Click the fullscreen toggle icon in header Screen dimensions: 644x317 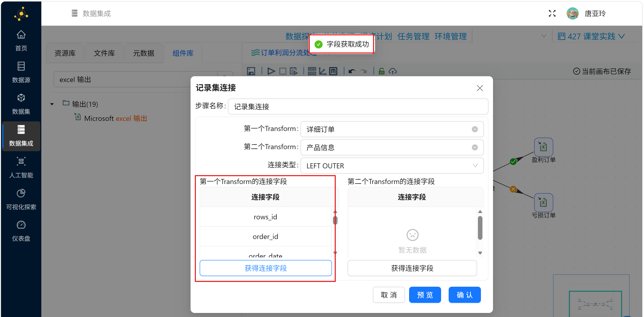coord(552,13)
